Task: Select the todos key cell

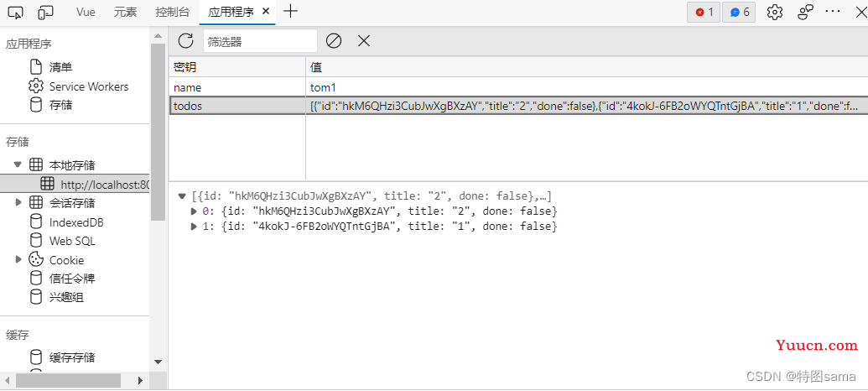Action: coord(237,106)
